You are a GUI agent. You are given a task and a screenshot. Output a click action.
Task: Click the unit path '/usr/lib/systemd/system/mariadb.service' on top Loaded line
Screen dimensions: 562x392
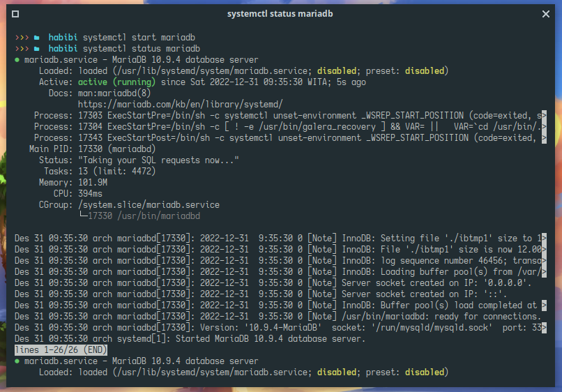tap(212, 71)
